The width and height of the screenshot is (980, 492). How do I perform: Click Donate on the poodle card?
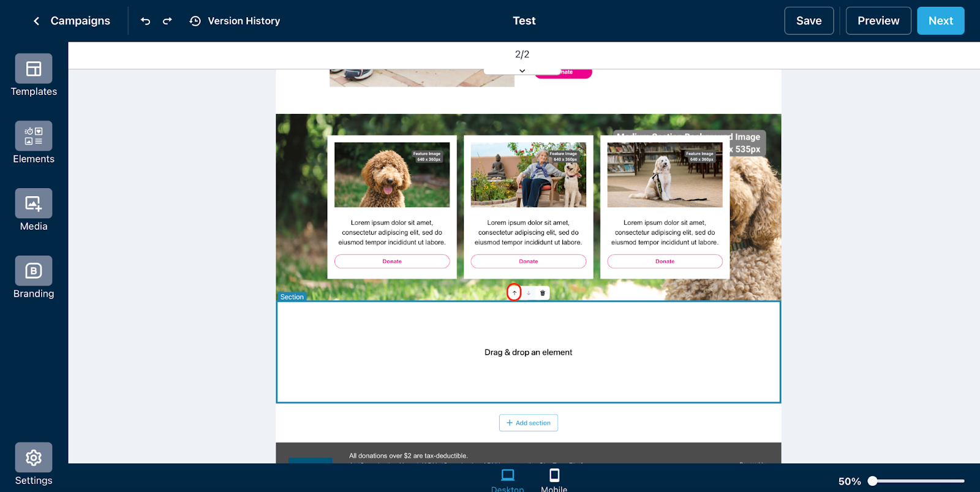[x=392, y=262]
